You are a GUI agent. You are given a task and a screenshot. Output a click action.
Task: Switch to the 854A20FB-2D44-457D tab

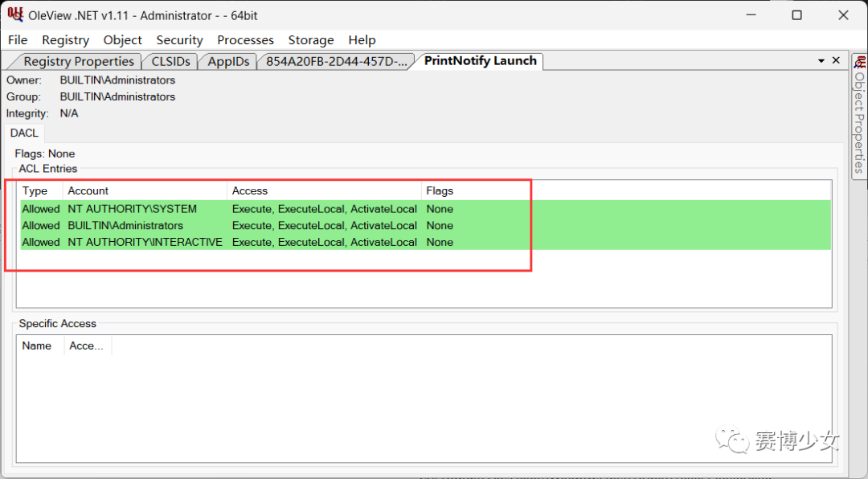tap(337, 61)
